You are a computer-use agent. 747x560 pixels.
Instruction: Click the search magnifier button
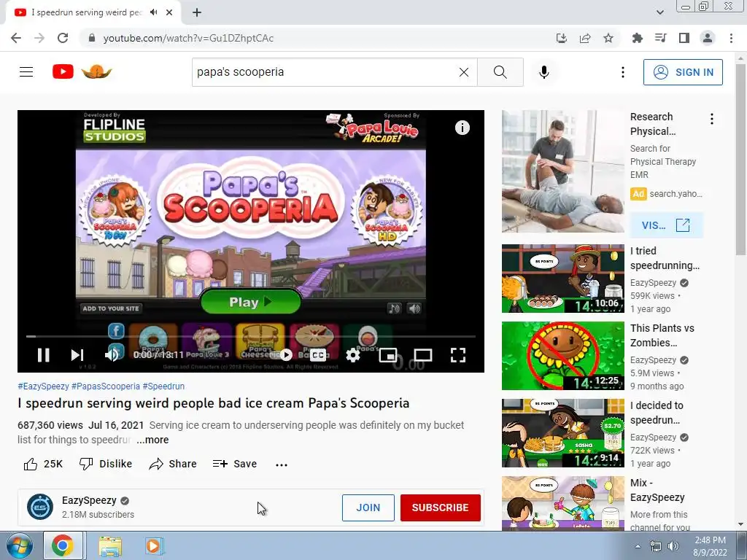[x=500, y=72]
